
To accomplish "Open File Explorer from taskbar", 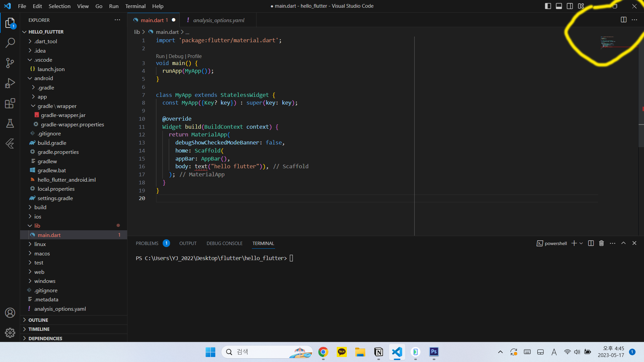I will [360, 352].
